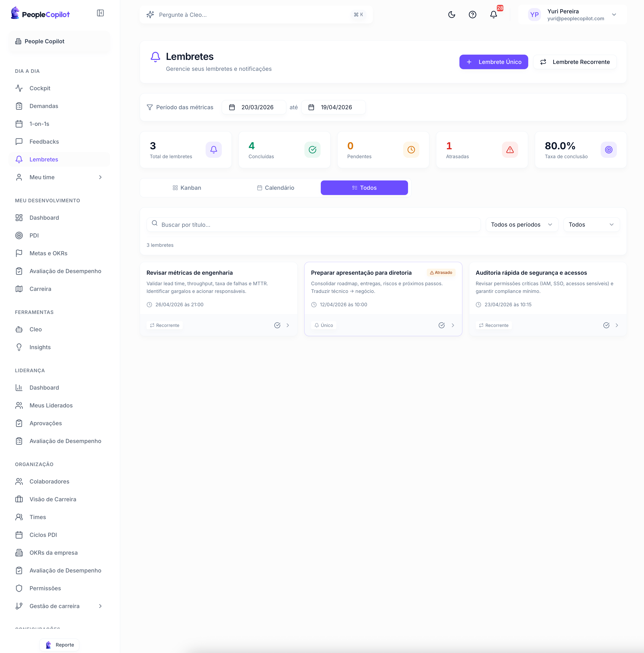
Task: Open Cleo robot icon item
Action: pyautogui.click(x=59, y=329)
